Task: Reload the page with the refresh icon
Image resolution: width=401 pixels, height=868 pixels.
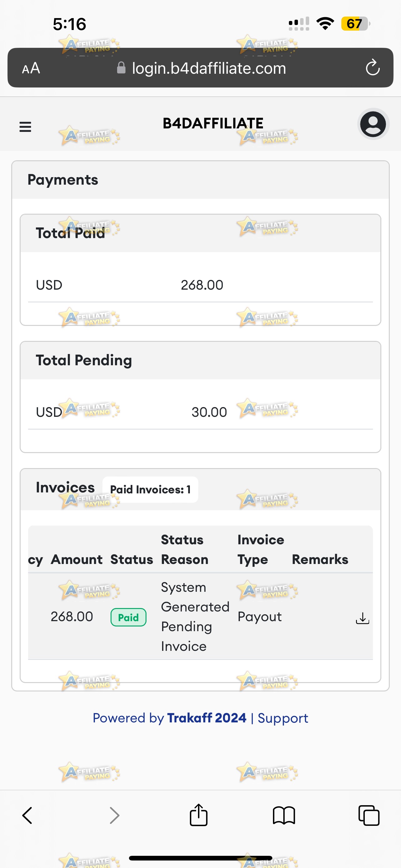Action: pos(373,68)
